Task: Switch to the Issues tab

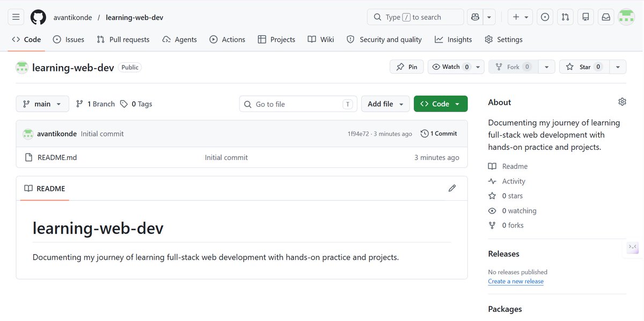Action: point(69,39)
